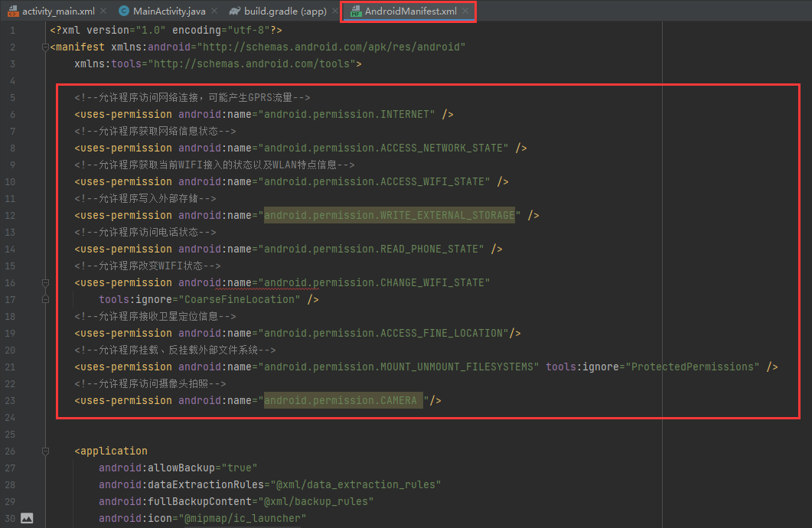
Task: Click the highlighted WRITE_EXTERNAL_STORAGE permission value
Action: point(389,216)
